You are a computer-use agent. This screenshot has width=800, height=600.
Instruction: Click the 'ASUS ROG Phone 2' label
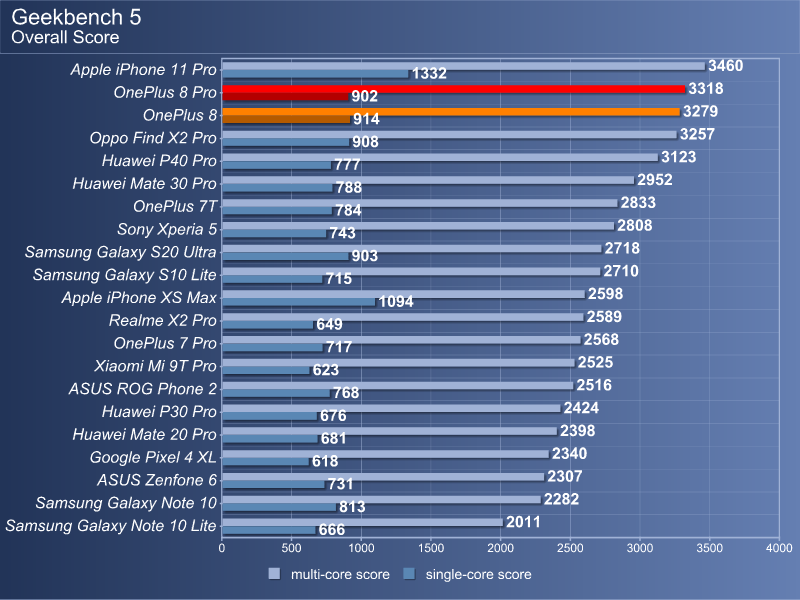click(x=143, y=389)
